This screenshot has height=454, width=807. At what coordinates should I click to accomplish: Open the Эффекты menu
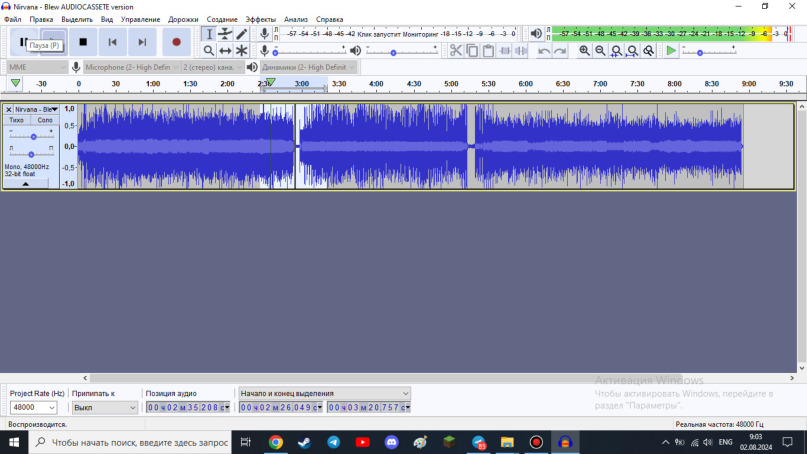click(x=260, y=19)
